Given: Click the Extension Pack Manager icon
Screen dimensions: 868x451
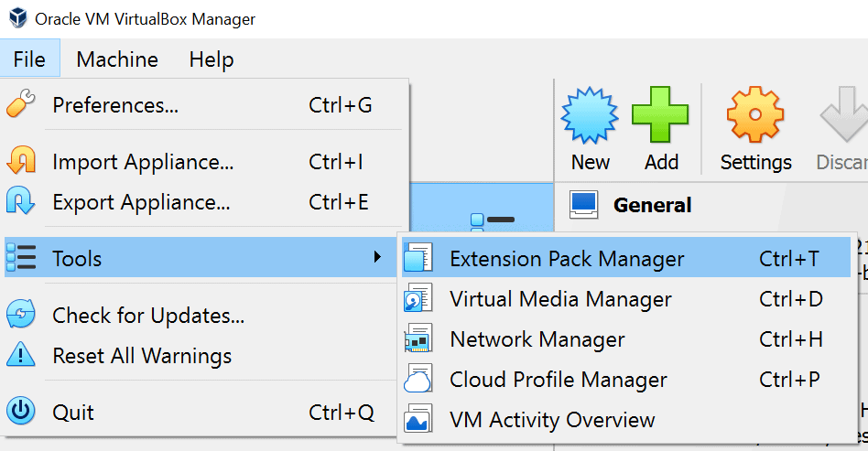Looking at the screenshot, I should pyautogui.click(x=418, y=259).
